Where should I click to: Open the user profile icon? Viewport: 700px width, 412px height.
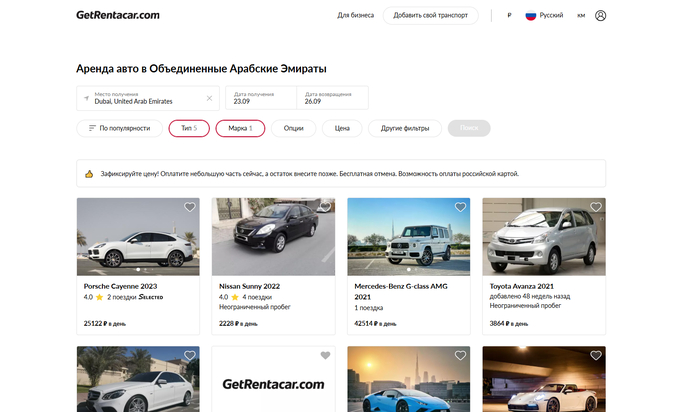pyautogui.click(x=600, y=16)
